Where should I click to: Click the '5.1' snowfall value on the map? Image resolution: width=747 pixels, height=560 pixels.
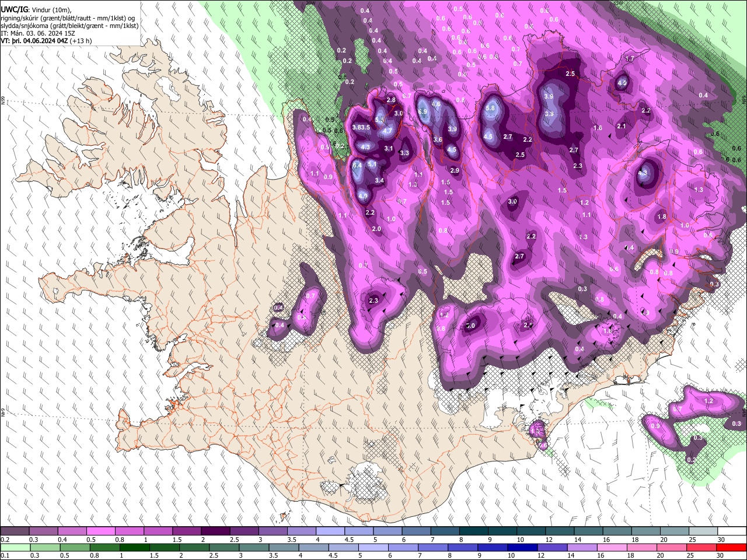[372, 164]
